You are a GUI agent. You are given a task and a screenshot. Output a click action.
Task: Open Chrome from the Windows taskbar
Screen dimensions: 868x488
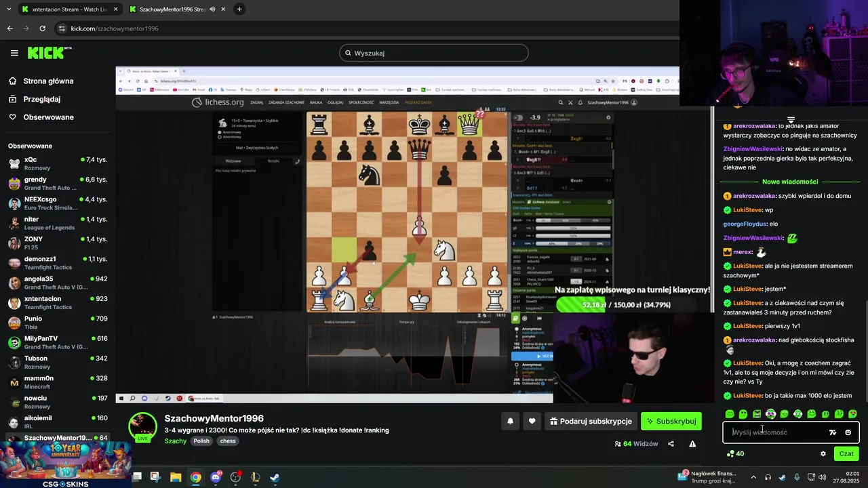pyautogui.click(x=195, y=477)
